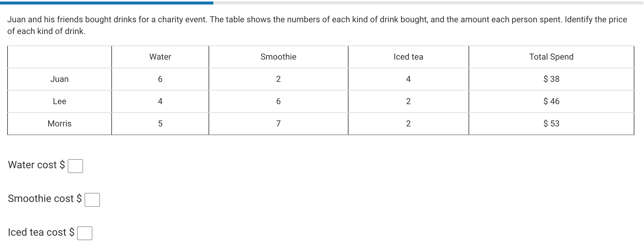Select the Total Spend column header
644x251 pixels.
pyautogui.click(x=551, y=57)
